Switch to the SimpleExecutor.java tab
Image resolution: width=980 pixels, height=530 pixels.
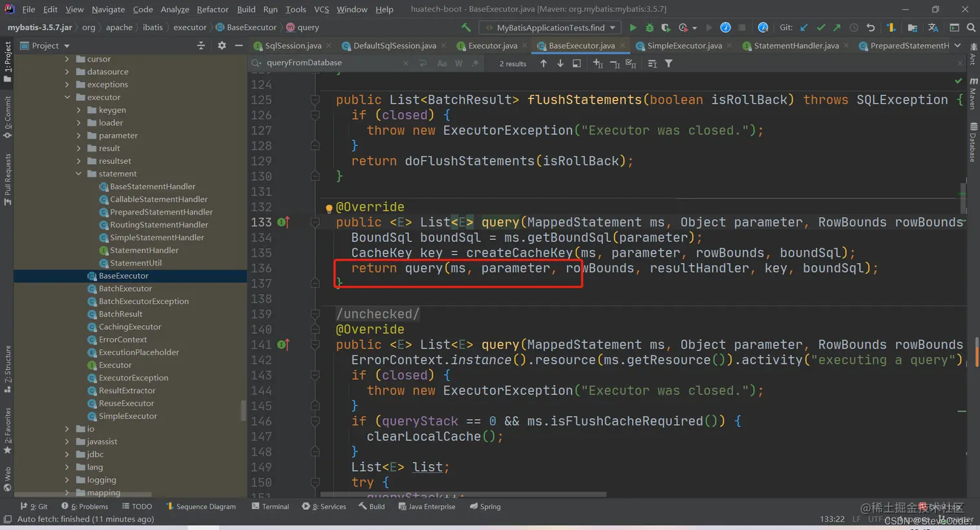(684, 45)
